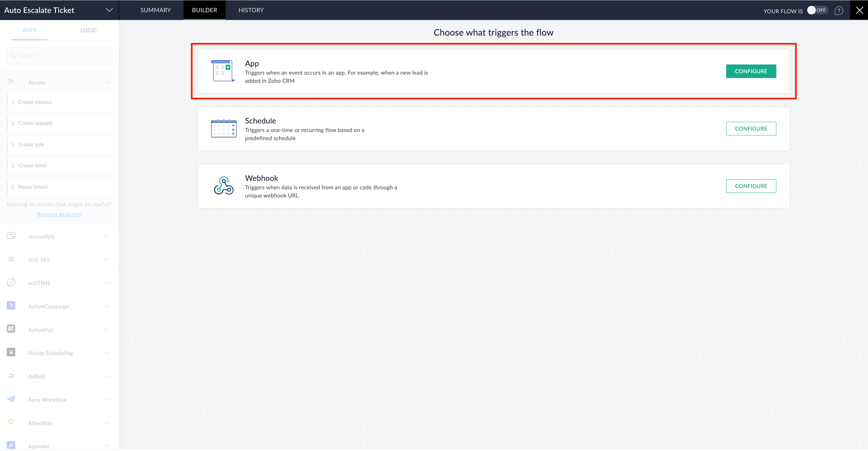This screenshot has height=451, width=868.
Task: Collapse the Accelo app section
Action: click(x=107, y=83)
